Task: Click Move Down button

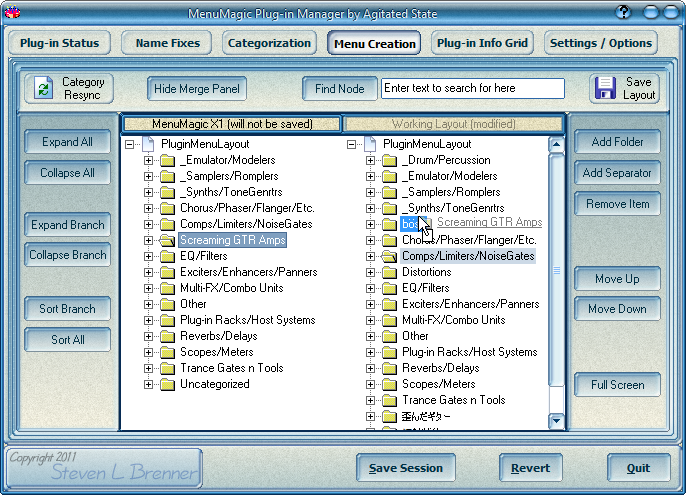Action: click(617, 309)
